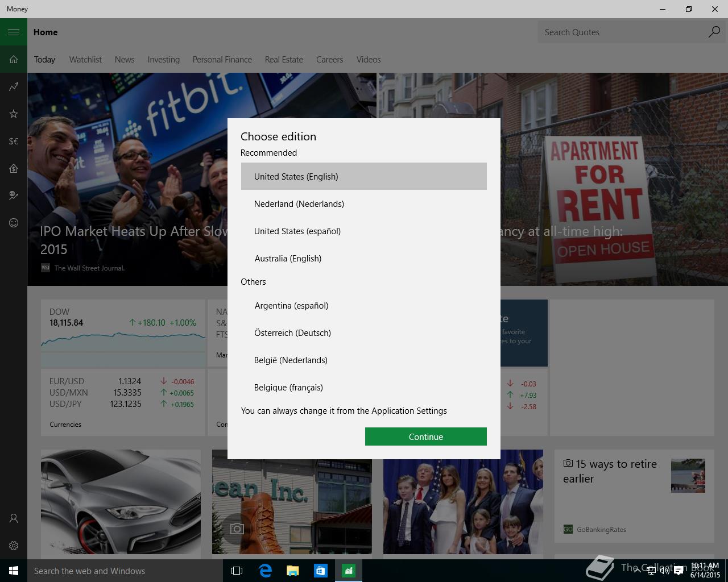Open Task View on the taskbar
The image size is (728, 582).
[237, 571]
